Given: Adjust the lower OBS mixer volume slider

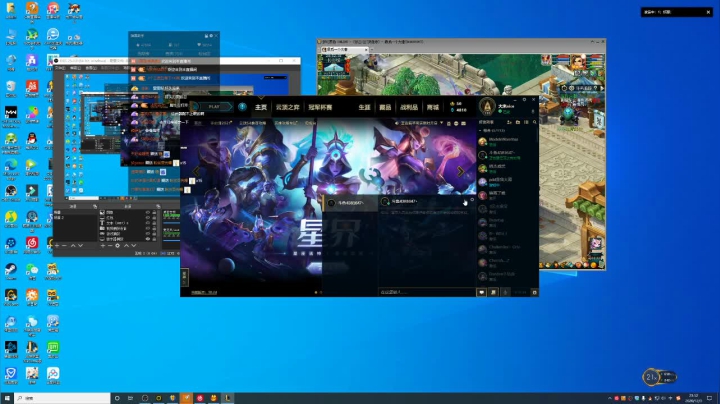Looking at the screenshot, I should coord(171,241).
